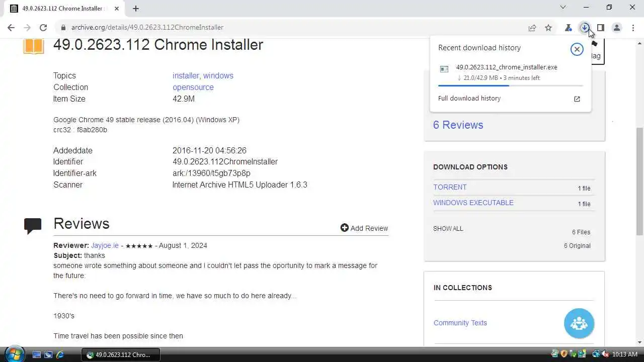Go back to the previous page

(11, 28)
